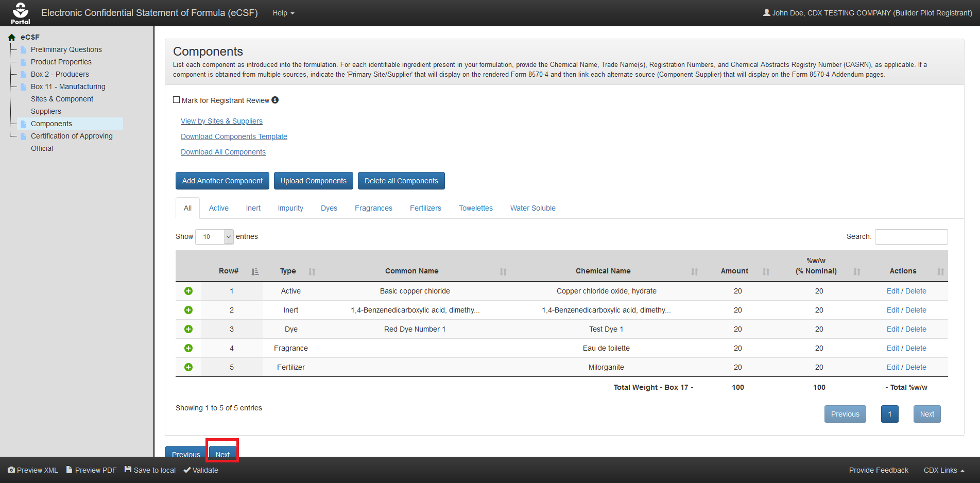Expand row 1 Basic copper chloride details
The width and height of the screenshot is (980, 483).
(188, 291)
